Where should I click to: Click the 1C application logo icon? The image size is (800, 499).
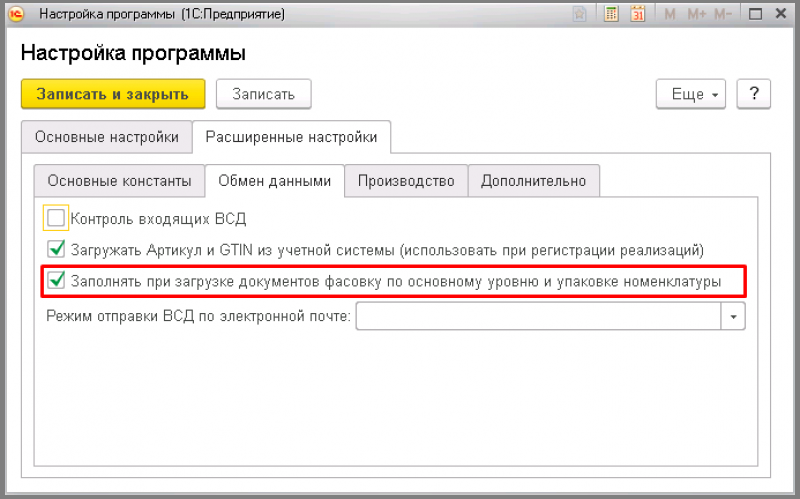click(x=16, y=14)
